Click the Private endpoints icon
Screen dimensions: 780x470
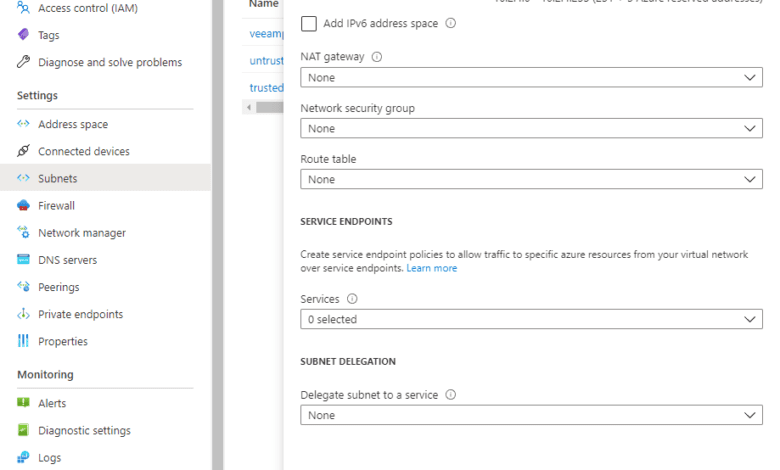click(x=23, y=314)
